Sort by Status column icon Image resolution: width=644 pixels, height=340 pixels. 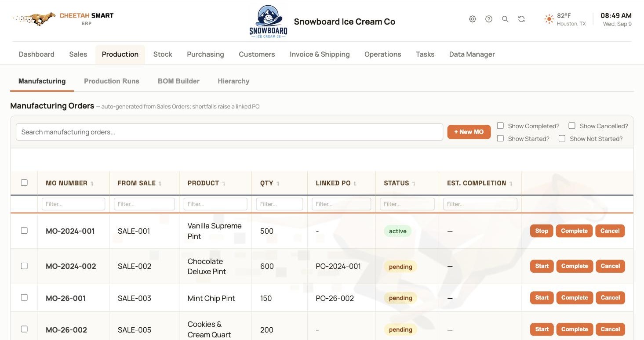point(414,184)
